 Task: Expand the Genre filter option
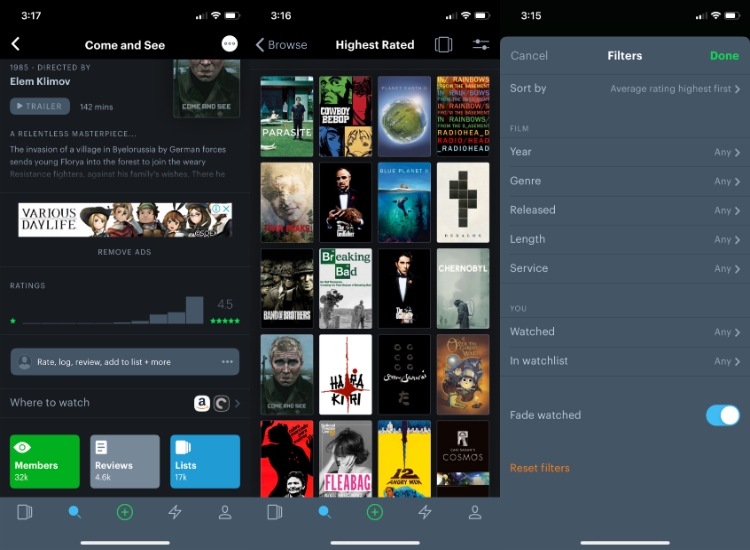(625, 181)
